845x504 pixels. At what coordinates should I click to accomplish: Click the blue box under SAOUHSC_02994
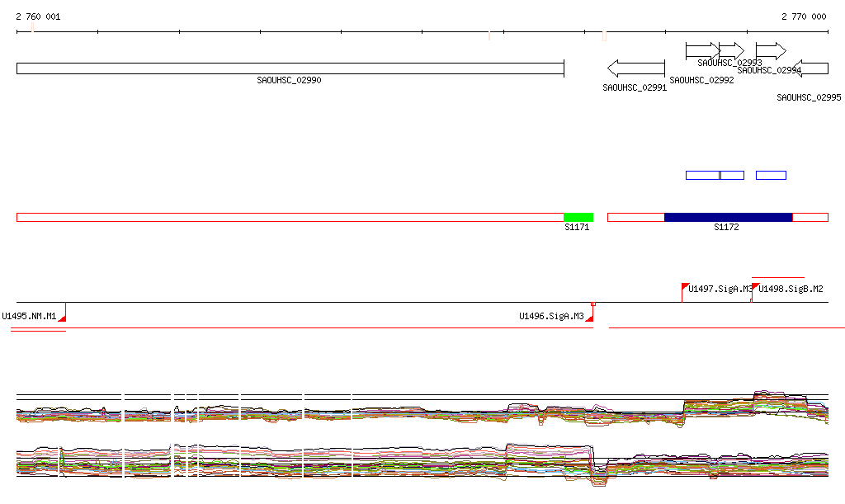(772, 175)
